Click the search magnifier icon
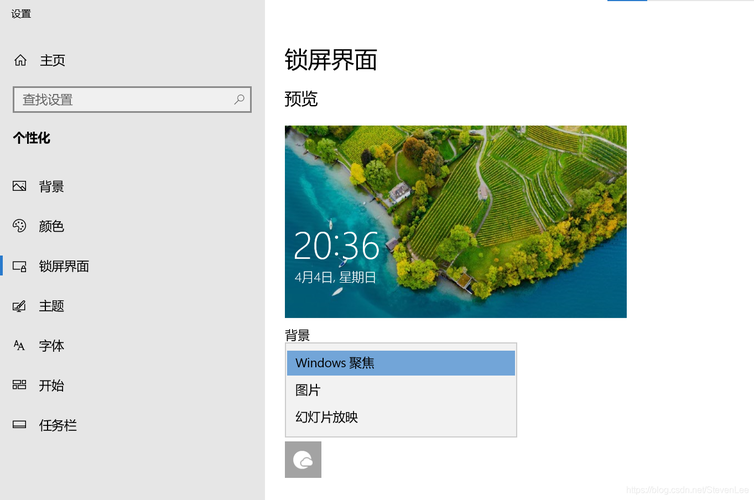Screen dimensions: 754x500 click(239, 100)
